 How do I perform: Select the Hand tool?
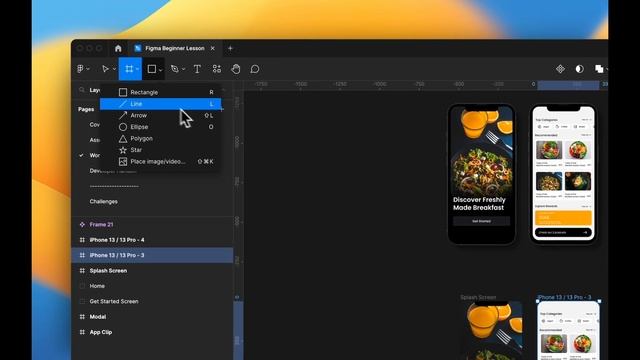(236, 69)
